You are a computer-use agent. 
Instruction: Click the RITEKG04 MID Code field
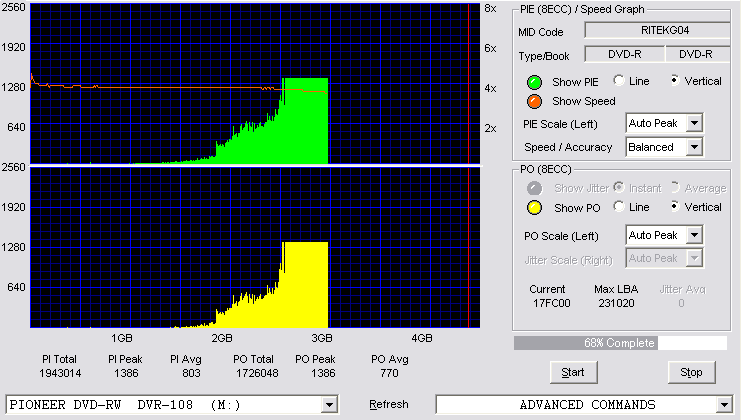[x=658, y=30]
